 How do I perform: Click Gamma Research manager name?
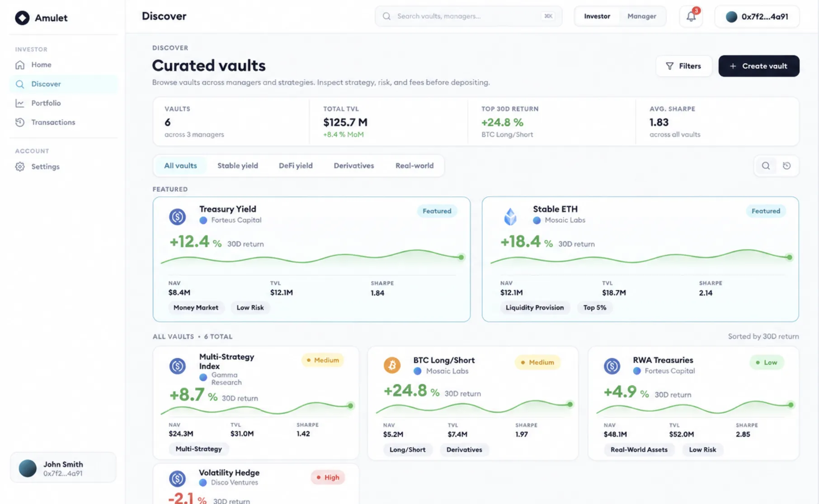tap(226, 378)
